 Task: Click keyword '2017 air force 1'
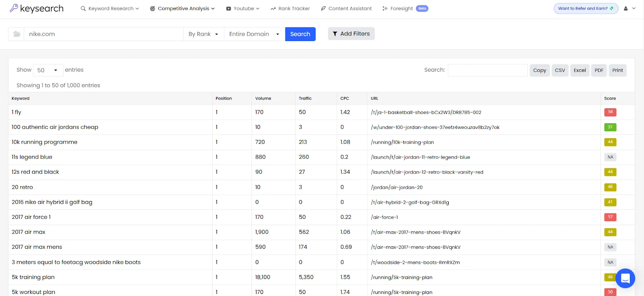point(31,217)
